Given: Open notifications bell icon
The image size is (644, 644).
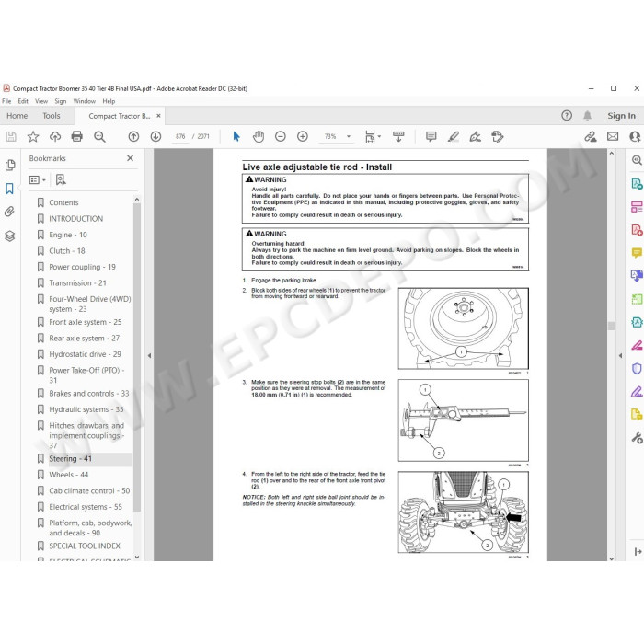Looking at the screenshot, I should pos(587,116).
